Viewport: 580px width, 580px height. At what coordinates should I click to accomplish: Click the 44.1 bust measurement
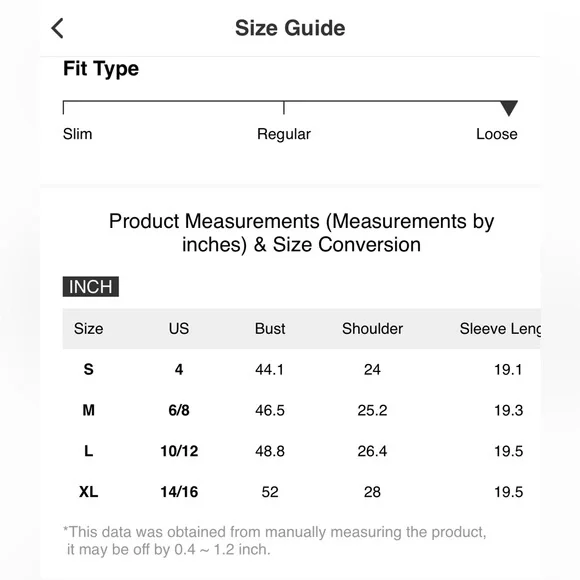click(270, 370)
